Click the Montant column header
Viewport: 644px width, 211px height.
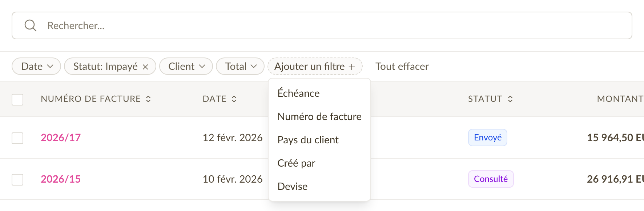(x=620, y=99)
